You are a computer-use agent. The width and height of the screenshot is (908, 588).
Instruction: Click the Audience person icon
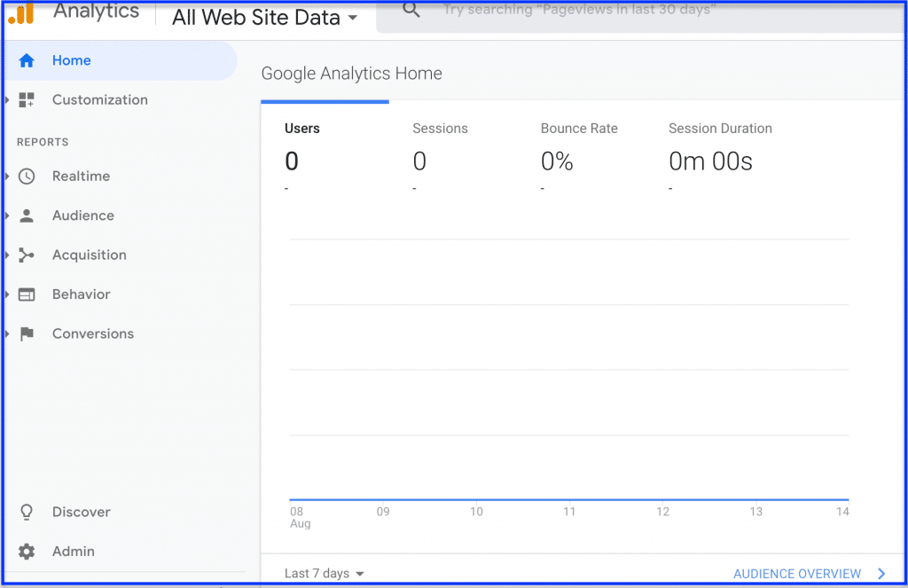pos(27,216)
